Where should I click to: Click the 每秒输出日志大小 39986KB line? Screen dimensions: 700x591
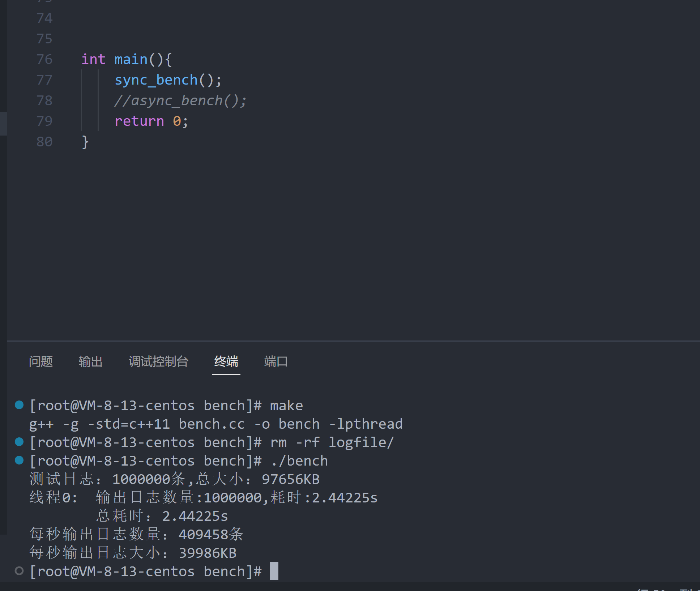[133, 553]
